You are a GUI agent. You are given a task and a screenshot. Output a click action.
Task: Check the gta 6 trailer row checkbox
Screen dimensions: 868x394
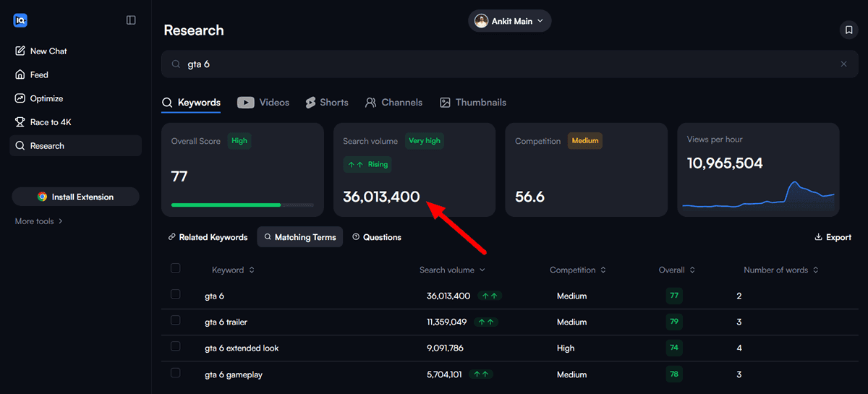(175, 320)
